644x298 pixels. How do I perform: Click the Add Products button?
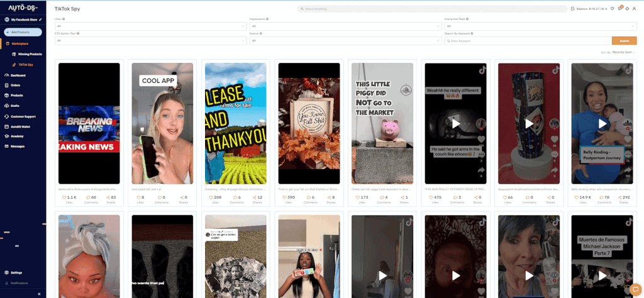[x=23, y=32]
